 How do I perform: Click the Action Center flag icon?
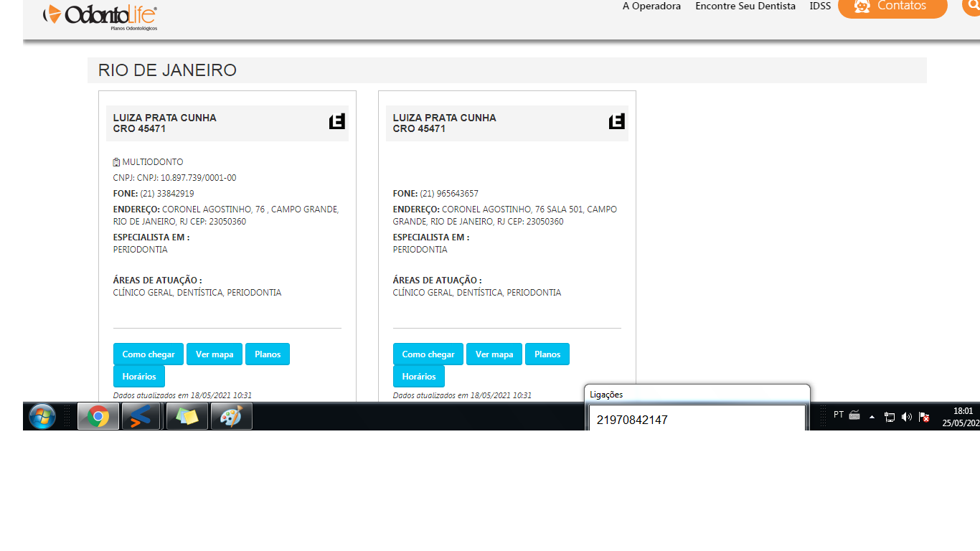925,417
